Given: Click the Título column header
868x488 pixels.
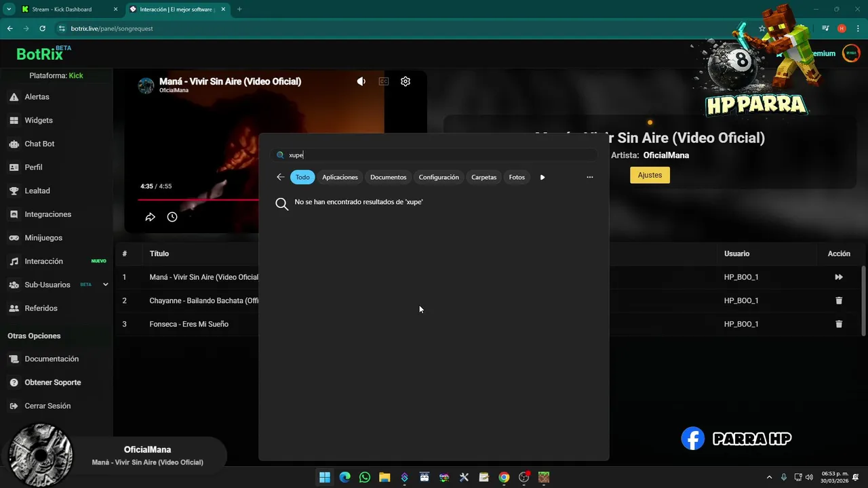Looking at the screenshot, I should (159, 253).
